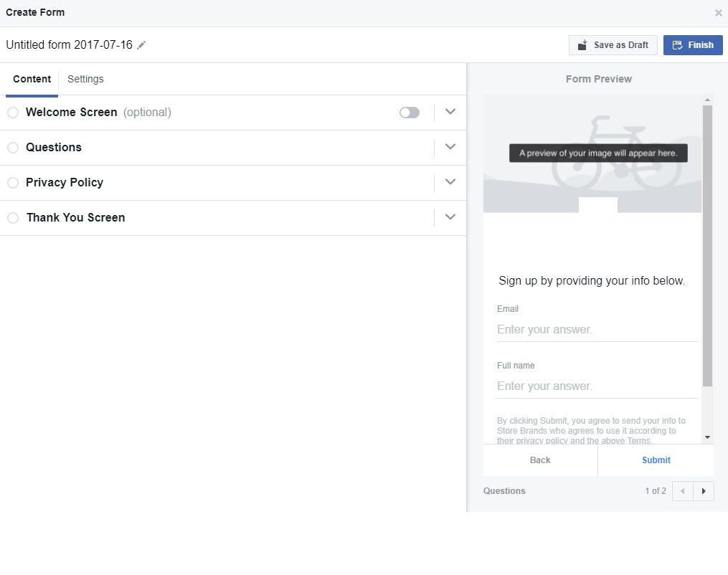Select the Privacy Policy radio circle
The height and width of the screenshot is (575, 728).
[13, 183]
